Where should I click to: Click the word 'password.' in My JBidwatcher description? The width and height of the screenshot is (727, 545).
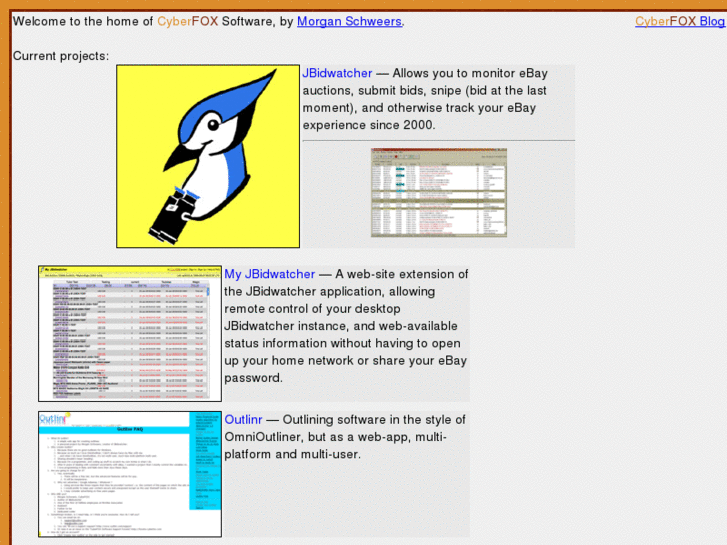pyautogui.click(x=254, y=378)
